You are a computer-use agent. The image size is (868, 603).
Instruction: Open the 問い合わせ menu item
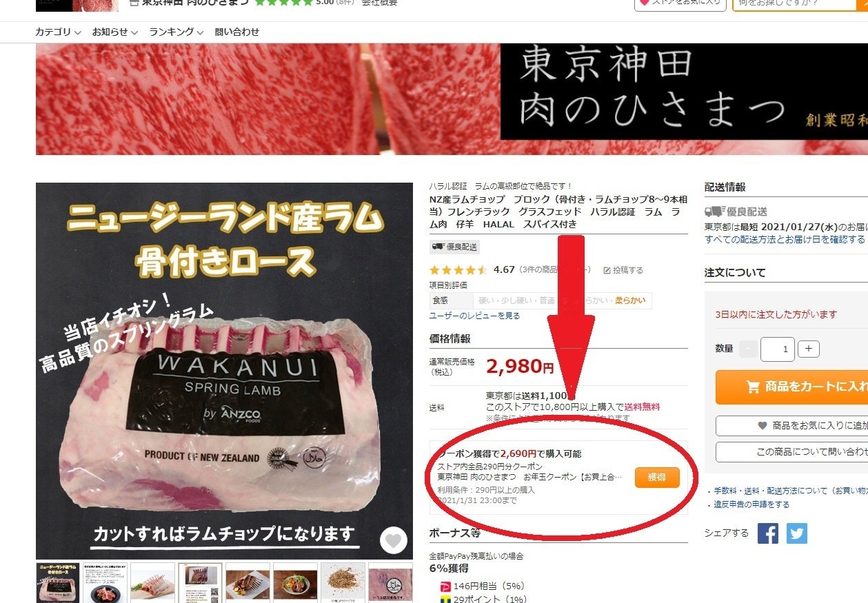click(x=237, y=32)
